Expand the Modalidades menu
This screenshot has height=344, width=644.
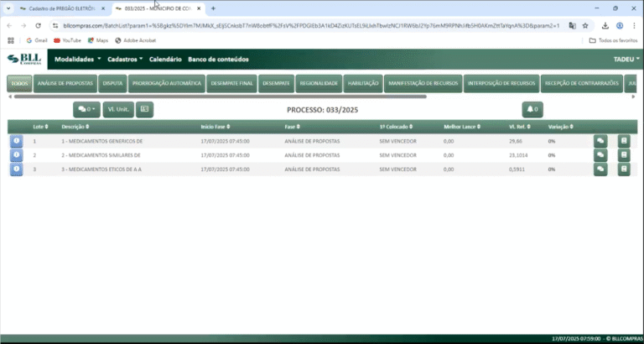tap(77, 60)
